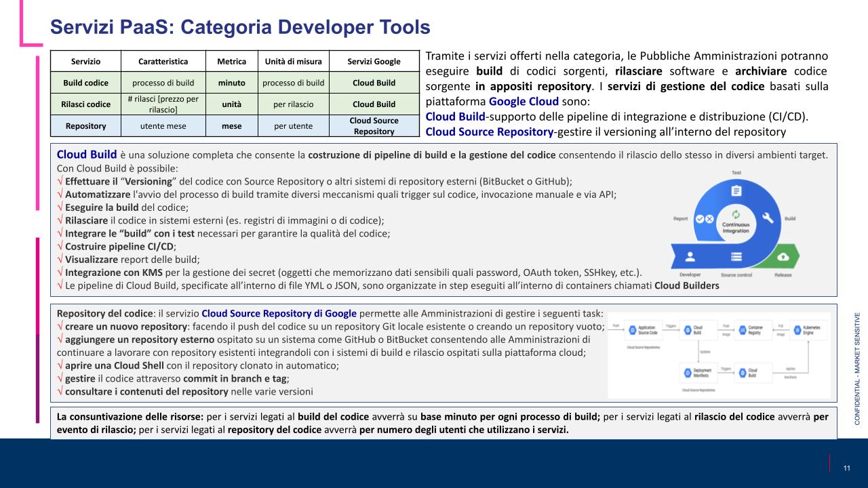The width and height of the screenshot is (868, 488).
Task: Click the 'Integrare le "build" con i test' bullet
Action: (224, 233)
